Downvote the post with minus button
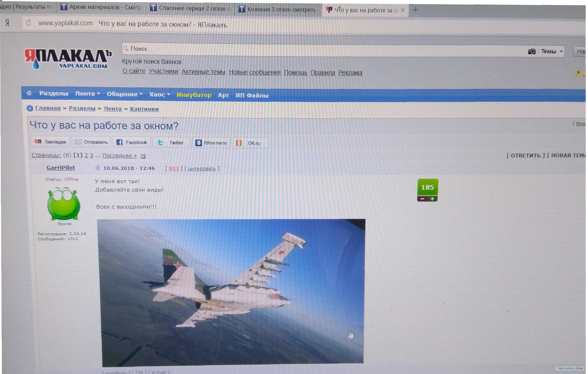The height and width of the screenshot is (374, 588). tap(422, 199)
